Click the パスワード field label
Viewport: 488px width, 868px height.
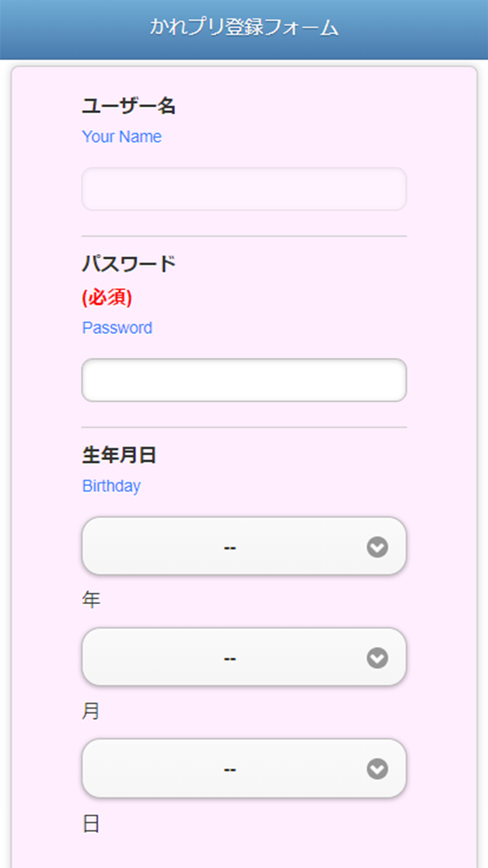click(128, 264)
